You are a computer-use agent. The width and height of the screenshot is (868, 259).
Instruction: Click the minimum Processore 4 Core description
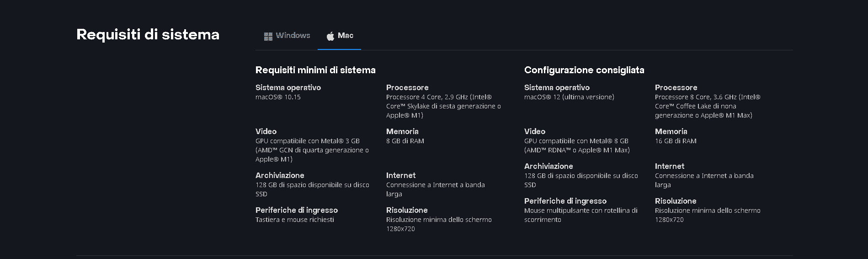(x=443, y=106)
